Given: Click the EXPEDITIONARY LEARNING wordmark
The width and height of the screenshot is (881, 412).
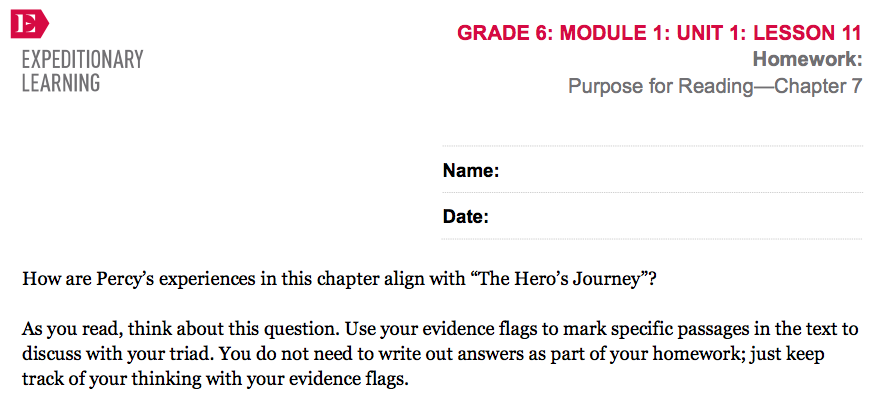Looking at the screenshot, I should point(83,71).
